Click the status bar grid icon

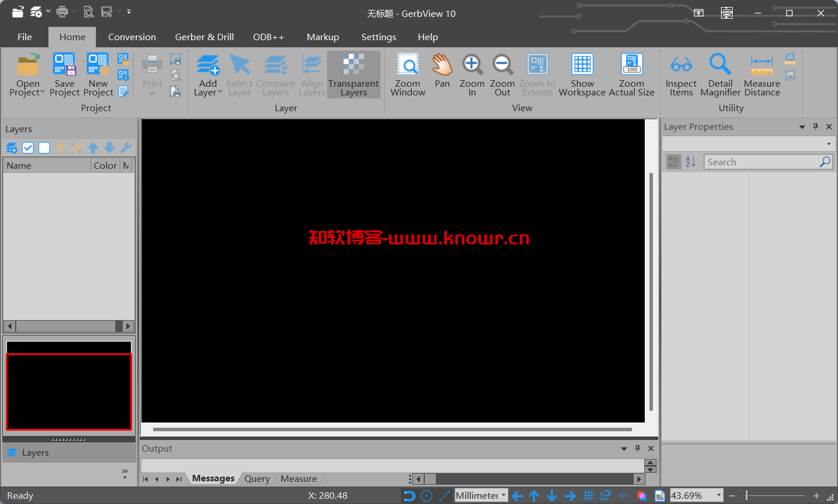point(588,496)
